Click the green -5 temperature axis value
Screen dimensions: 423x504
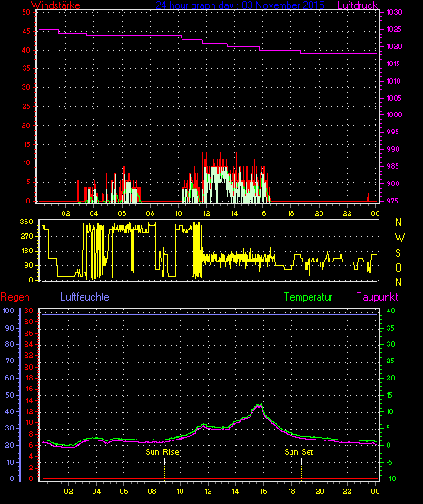pyautogui.click(x=389, y=462)
